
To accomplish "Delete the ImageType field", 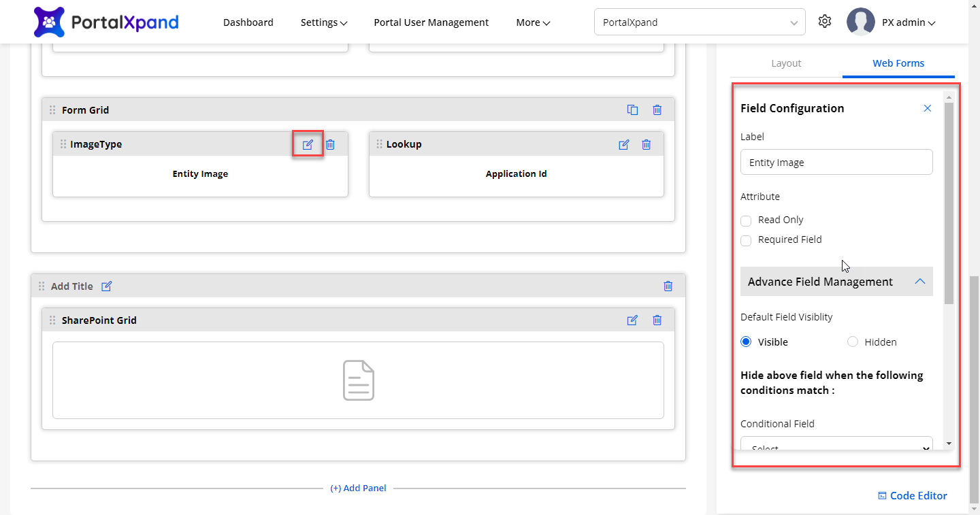I will pyautogui.click(x=330, y=144).
